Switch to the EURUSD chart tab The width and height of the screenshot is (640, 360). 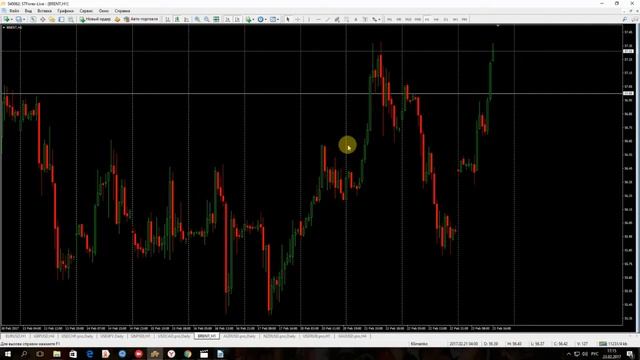point(16,336)
